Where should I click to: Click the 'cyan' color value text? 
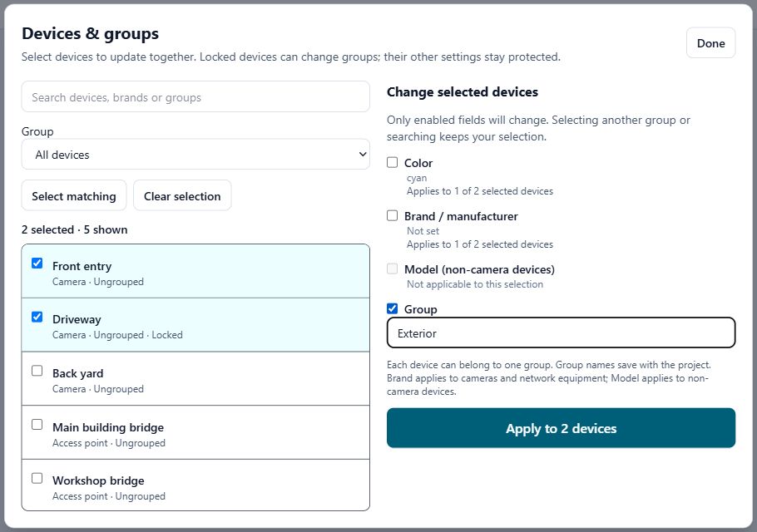[417, 178]
